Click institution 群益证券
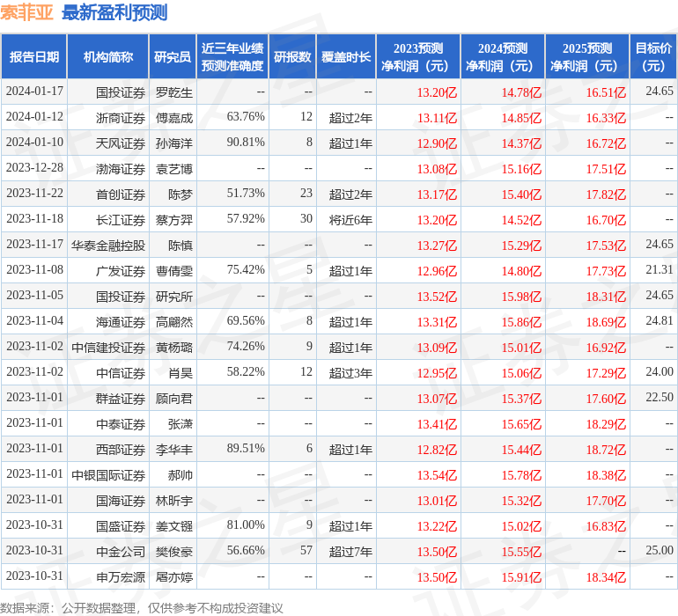This screenshot has height=616, width=678. (121, 399)
